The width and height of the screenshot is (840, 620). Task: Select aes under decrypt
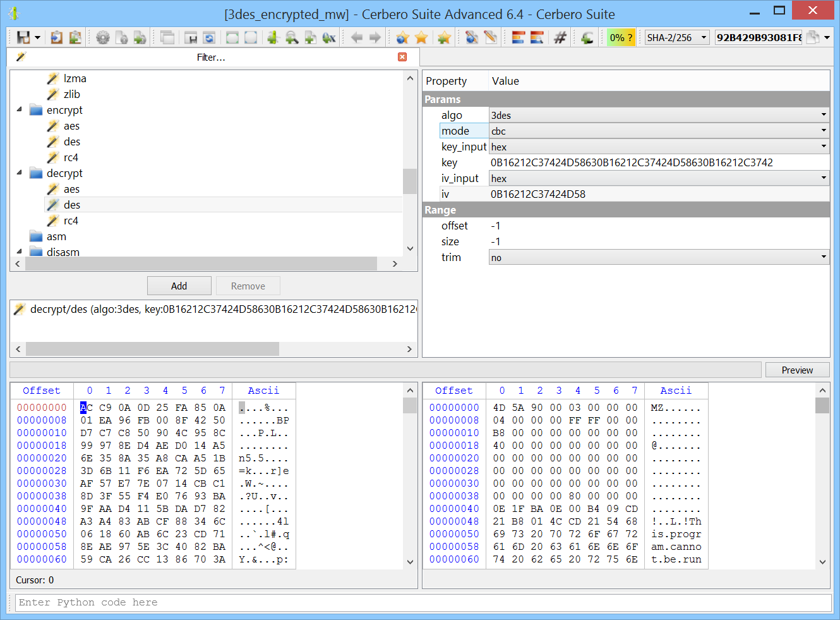tap(71, 189)
